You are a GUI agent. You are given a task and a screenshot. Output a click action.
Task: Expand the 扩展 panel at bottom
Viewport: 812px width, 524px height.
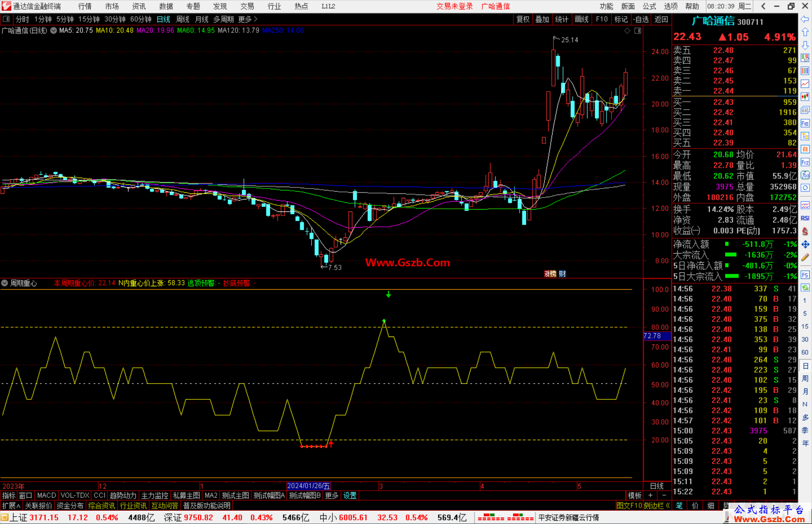pyautogui.click(x=11, y=506)
